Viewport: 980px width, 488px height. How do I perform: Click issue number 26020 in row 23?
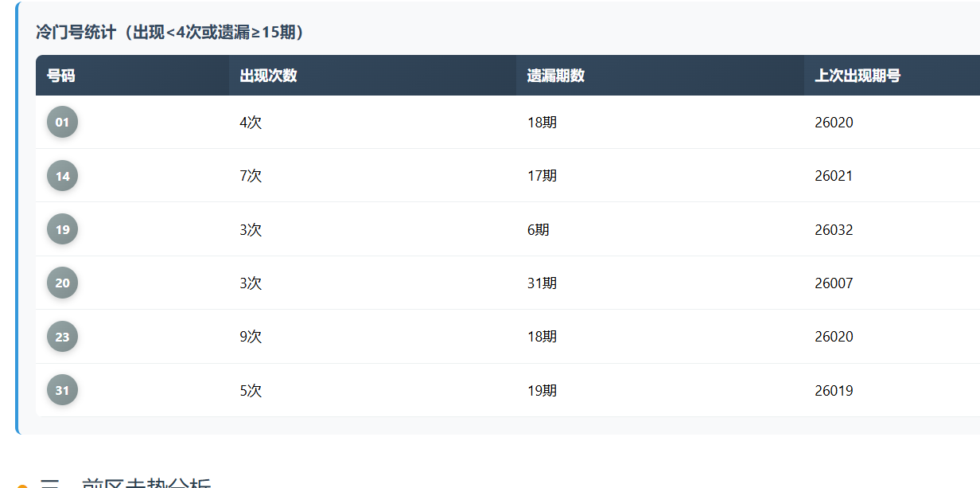tap(834, 337)
